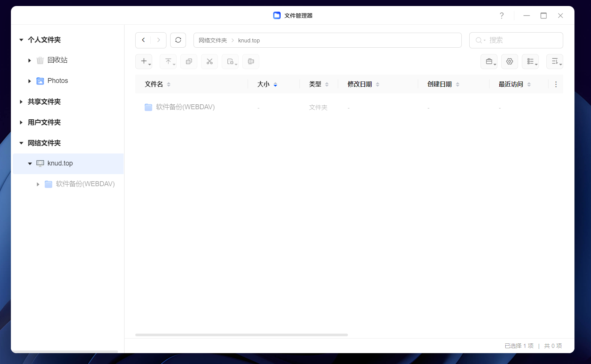The image size is (591, 364).
Task: Select Photos in the sidebar
Action: tap(58, 81)
